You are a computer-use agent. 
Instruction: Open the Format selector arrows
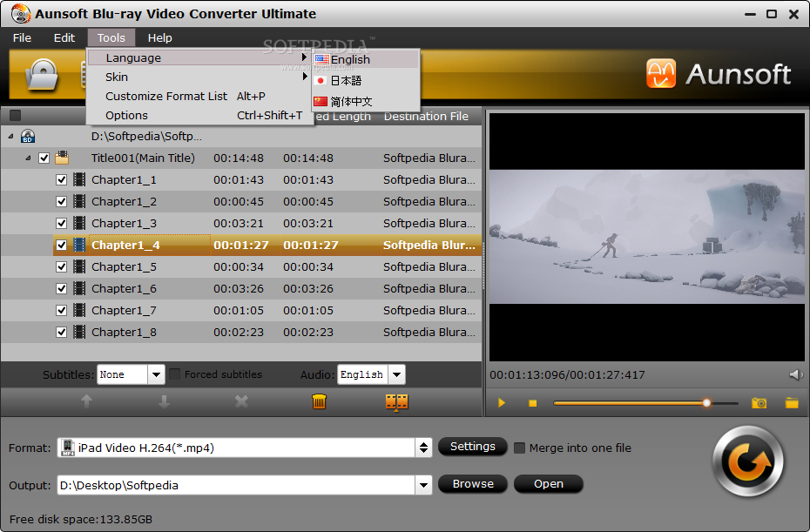click(423, 448)
